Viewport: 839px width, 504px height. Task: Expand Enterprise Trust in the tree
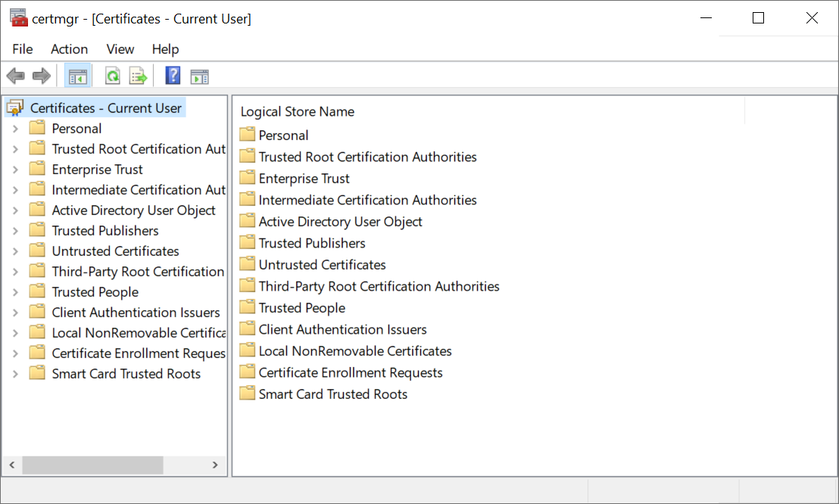coord(15,170)
